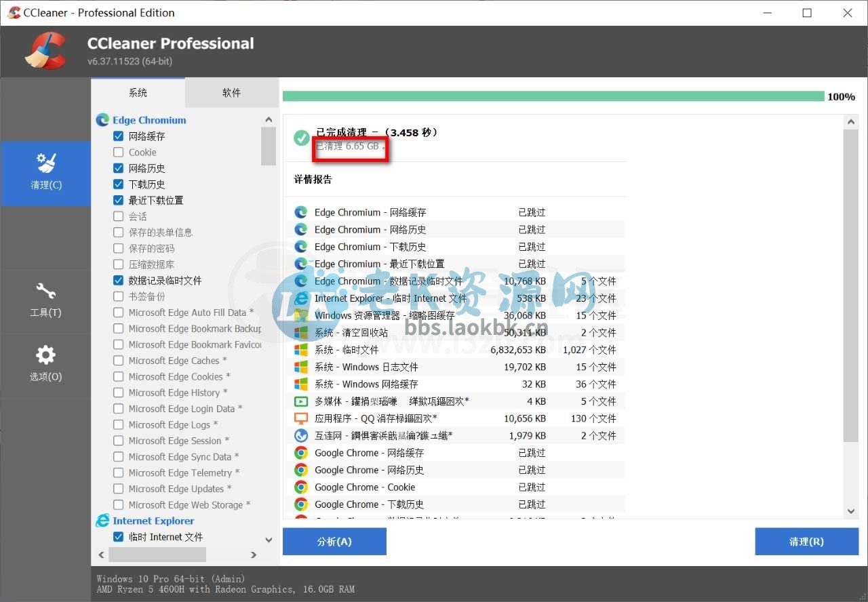The width and height of the screenshot is (868, 602).
Task: Open the 清理(C) cleaner section
Action: point(45,174)
